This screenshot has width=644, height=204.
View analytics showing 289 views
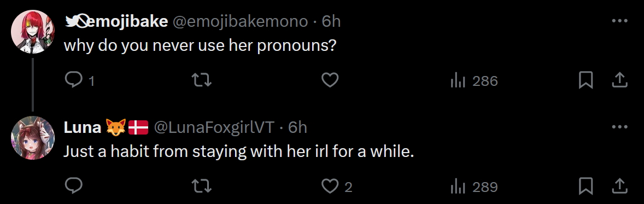point(474,187)
